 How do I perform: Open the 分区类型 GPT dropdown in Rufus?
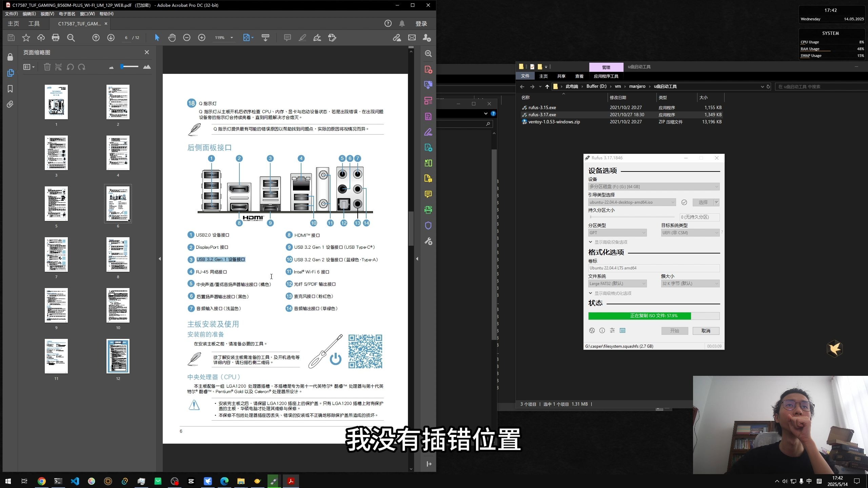pyautogui.click(x=617, y=232)
